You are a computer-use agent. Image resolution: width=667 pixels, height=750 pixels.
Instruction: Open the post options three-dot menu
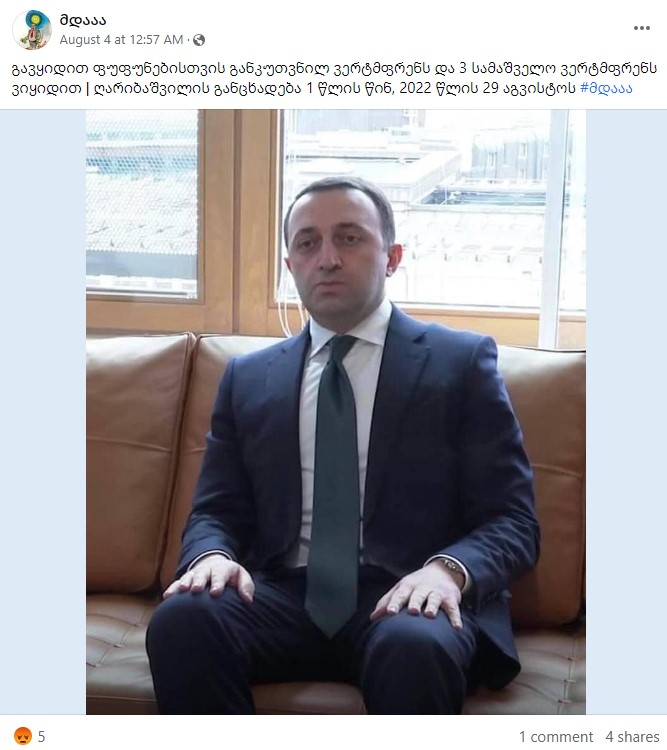pyautogui.click(x=642, y=28)
